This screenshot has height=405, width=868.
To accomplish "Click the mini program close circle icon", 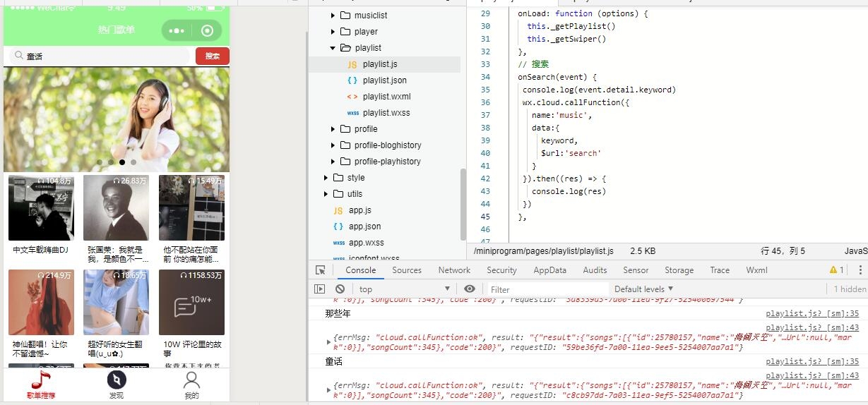I will click(207, 31).
